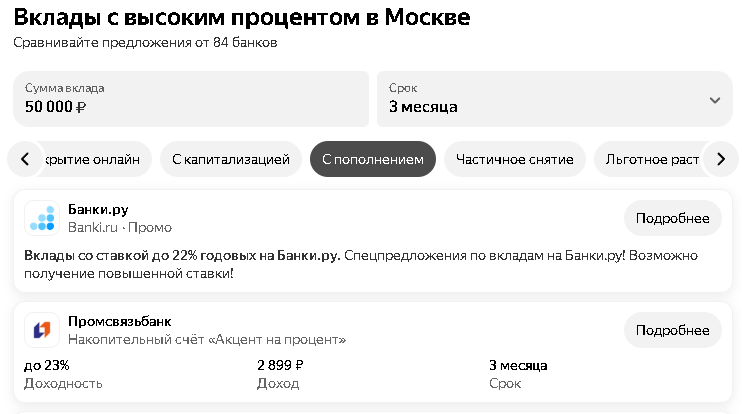The image size is (742, 414).
Task: Click the Банки.ру logo icon
Action: (x=42, y=218)
